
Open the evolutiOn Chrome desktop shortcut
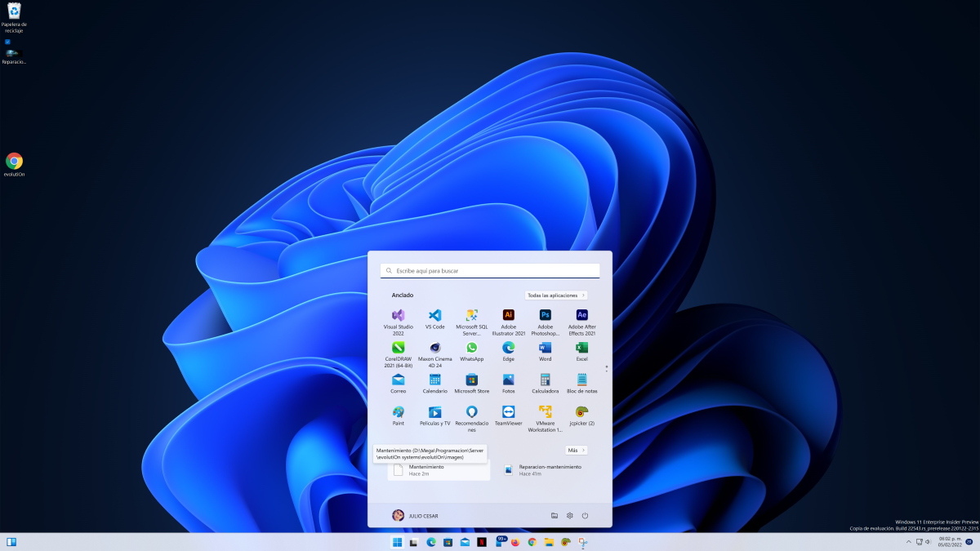(14, 162)
